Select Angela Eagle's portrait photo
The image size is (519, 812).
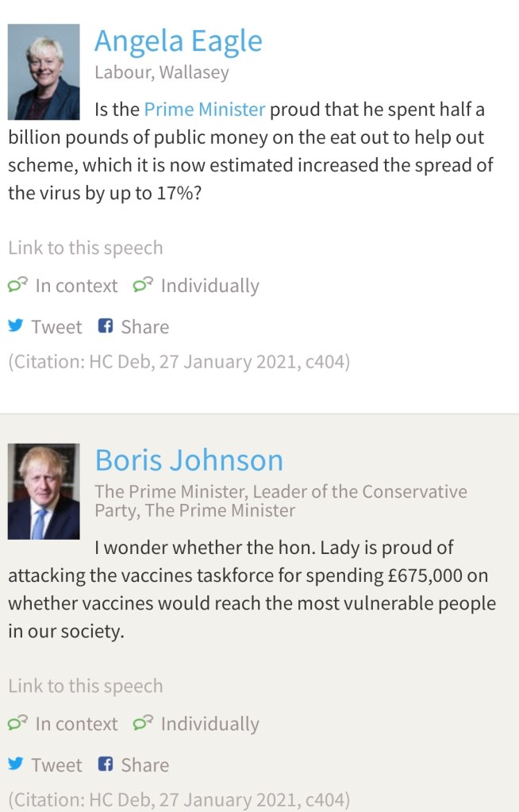coord(44,71)
